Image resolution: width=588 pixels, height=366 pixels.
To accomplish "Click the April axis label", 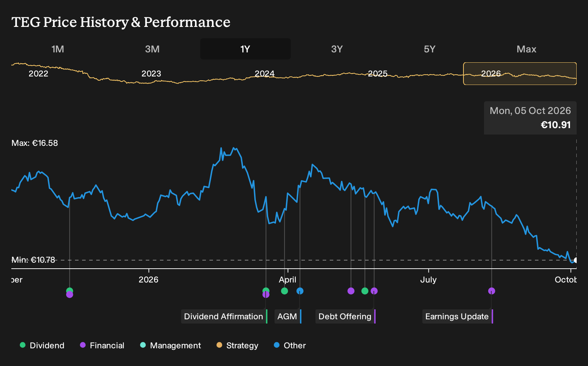I will 288,280.
